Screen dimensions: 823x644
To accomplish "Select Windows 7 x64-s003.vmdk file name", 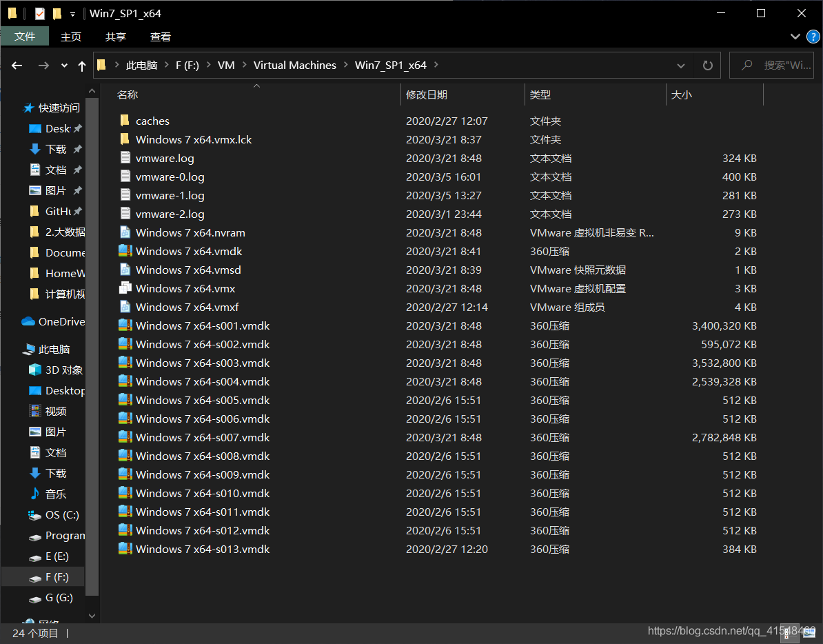I will (203, 363).
